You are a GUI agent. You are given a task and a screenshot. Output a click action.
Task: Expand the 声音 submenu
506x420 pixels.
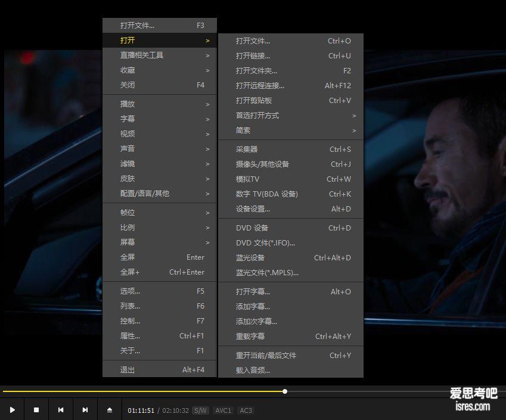(160, 148)
